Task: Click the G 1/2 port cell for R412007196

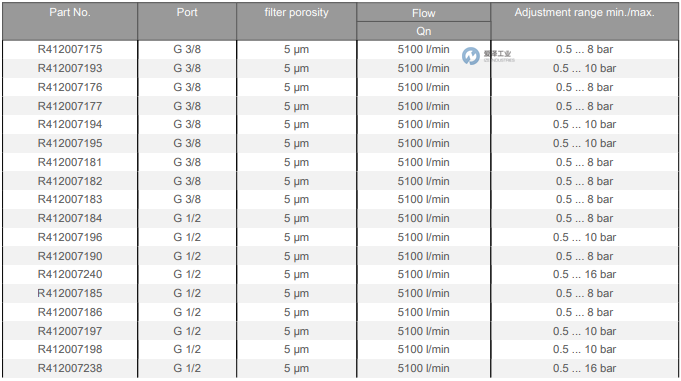Action: coord(187,238)
